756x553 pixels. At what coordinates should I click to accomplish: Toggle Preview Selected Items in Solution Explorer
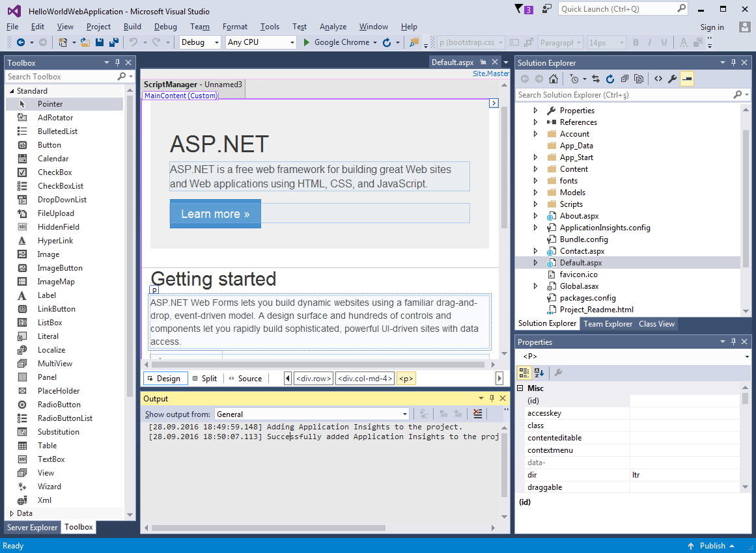[x=687, y=79]
